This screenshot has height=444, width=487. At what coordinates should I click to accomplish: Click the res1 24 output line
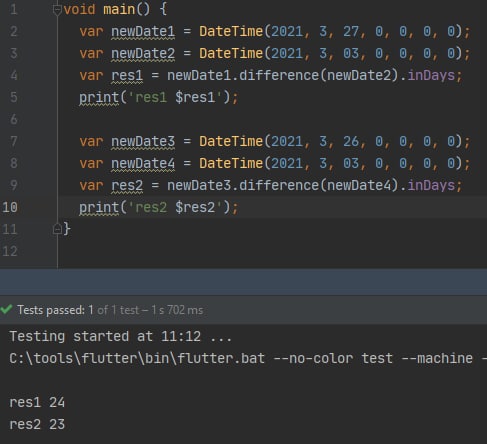point(37,402)
